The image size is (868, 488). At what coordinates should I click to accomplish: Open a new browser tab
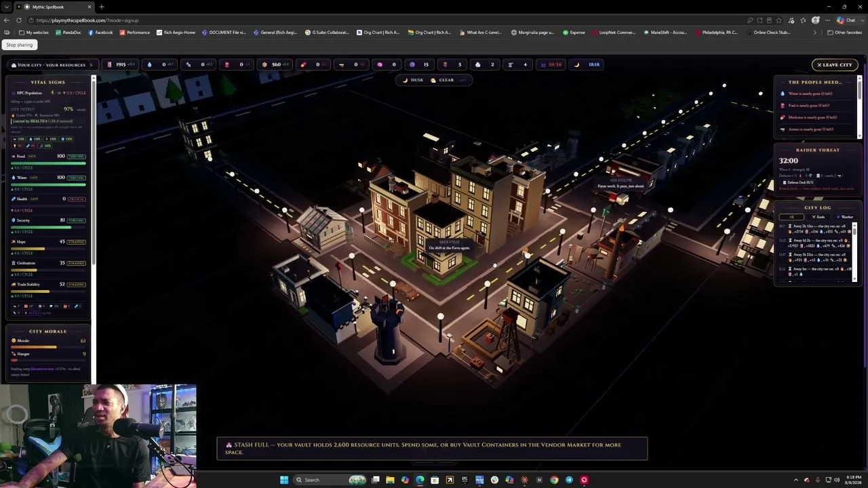click(102, 7)
